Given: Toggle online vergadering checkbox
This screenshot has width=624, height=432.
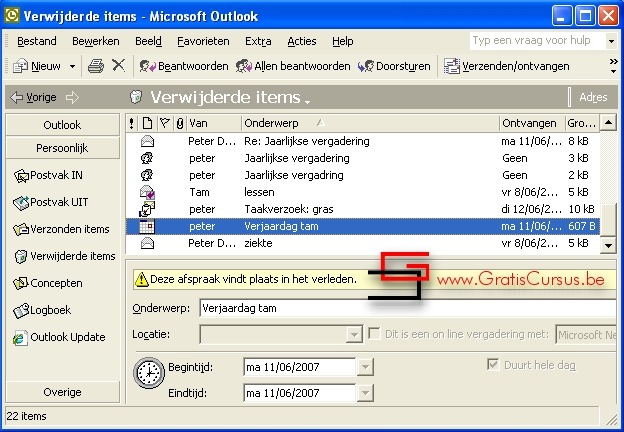Looking at the screenshot, I should pos(374,333).
